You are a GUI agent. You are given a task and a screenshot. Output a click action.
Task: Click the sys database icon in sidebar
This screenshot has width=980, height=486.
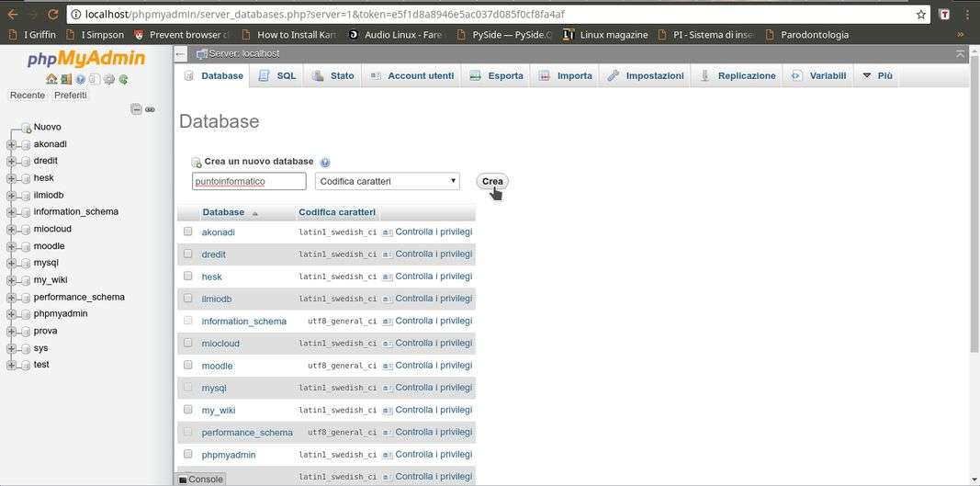[x=26, y=348]
